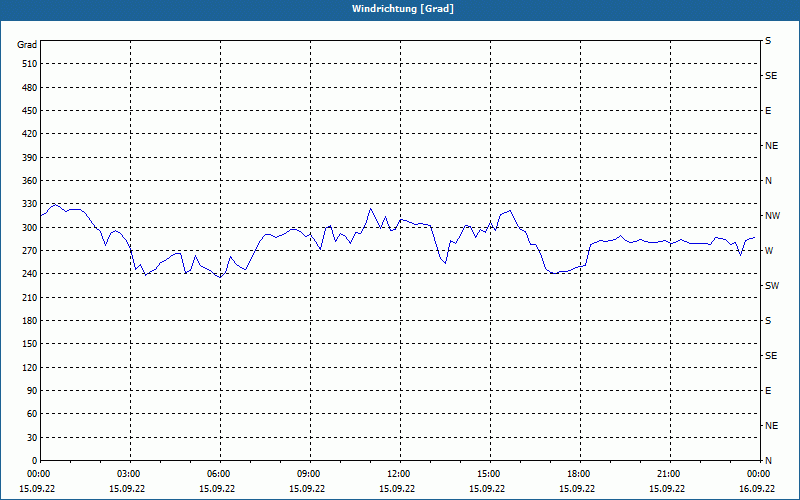Click the 21:00 time label
The width and height of the screenshot is (800, 500).
(x=667, y=473)
